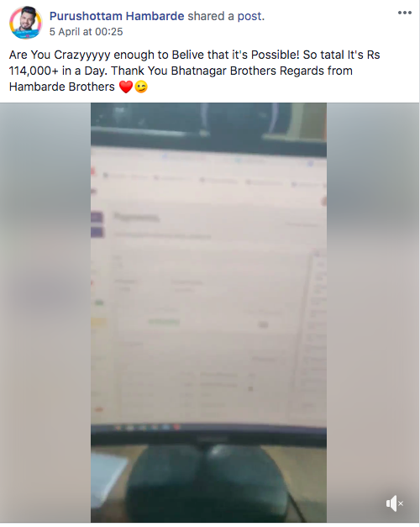Open the original shared "post" link
Viewport: 420px width, 527px height.
pyautogui.click(x=250, y=16)
